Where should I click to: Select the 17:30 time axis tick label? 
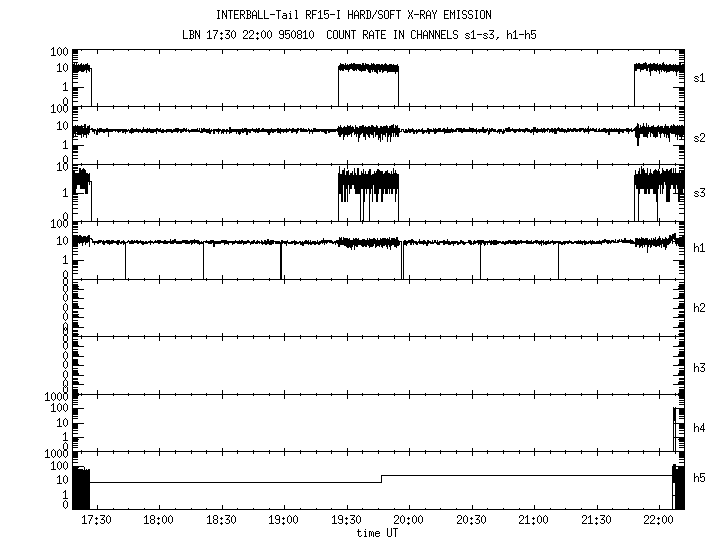tap(96, 521)
